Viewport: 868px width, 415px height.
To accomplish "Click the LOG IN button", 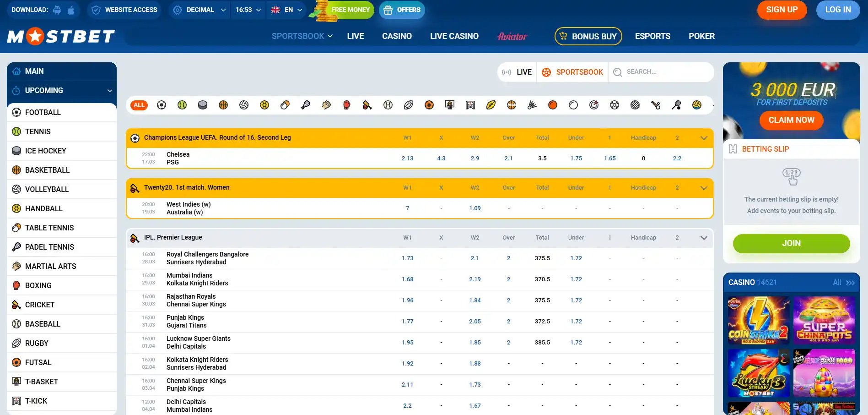I will tap(838, 10).
